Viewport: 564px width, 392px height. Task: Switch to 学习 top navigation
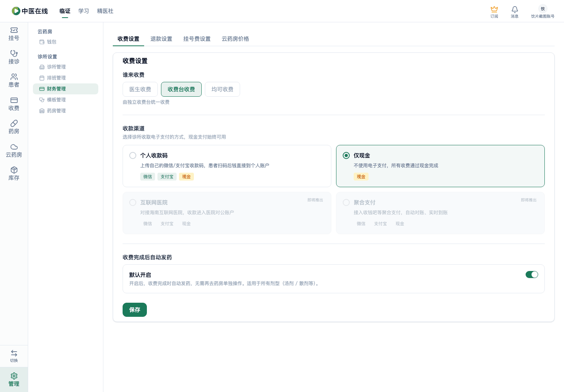pos(84,11)
